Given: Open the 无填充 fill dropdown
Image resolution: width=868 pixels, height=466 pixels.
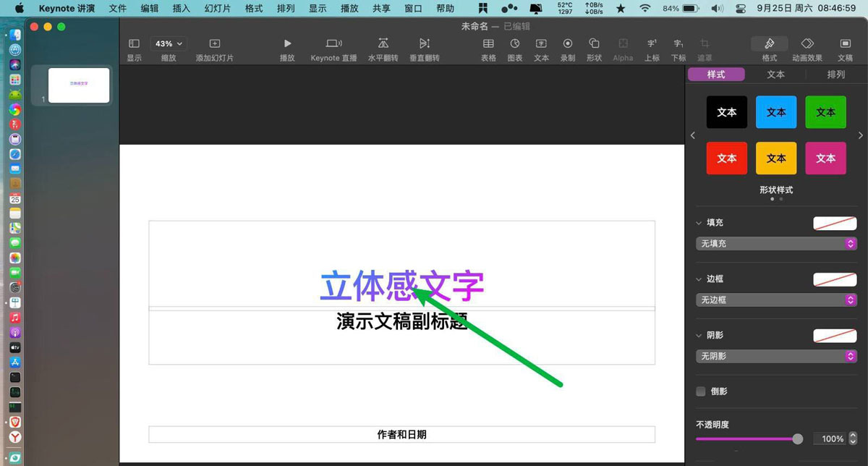Looking at the screenshot, I should pos(776,244).
